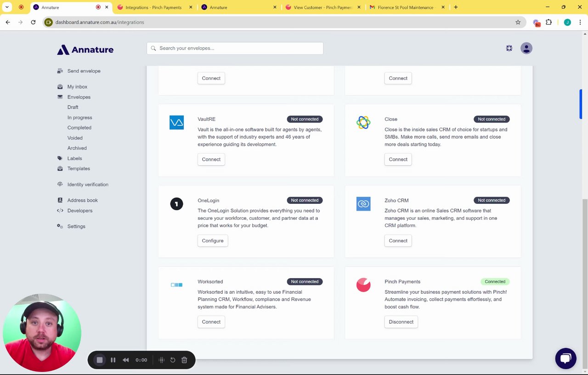Image resolution: width=588 pixels, height=375 pixels.
Task: Click the browser address bar URL
Action: [x=100, y=22]
